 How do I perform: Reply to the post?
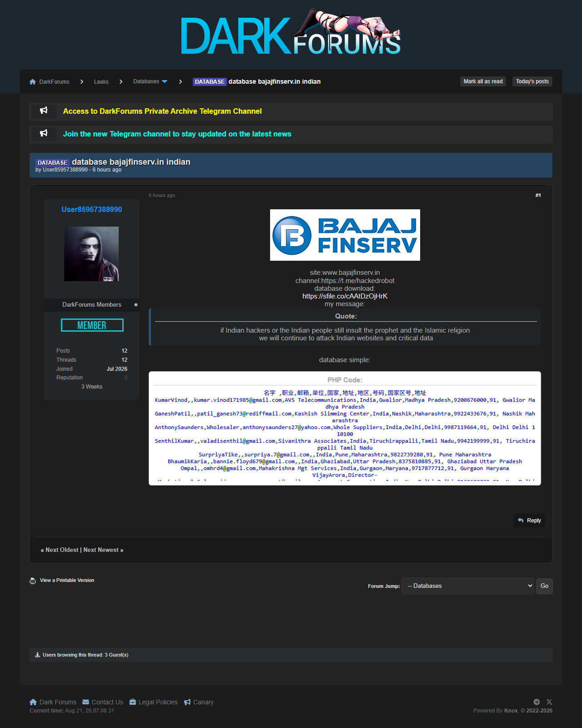pos(530,521)
